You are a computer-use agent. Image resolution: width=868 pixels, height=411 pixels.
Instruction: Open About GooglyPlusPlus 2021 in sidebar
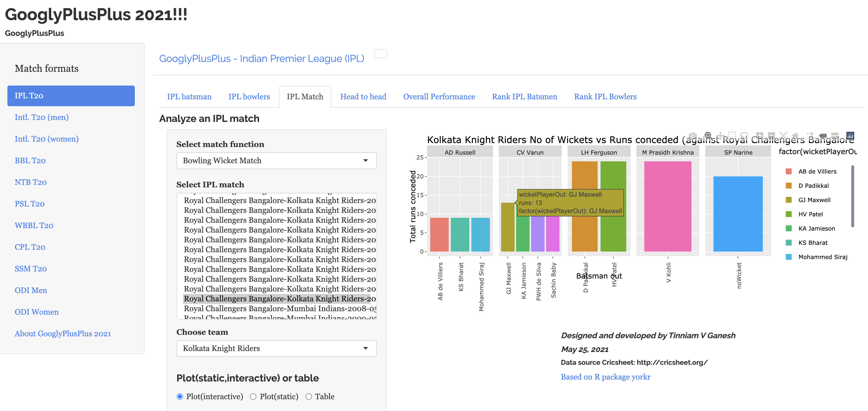coord(63,334)
